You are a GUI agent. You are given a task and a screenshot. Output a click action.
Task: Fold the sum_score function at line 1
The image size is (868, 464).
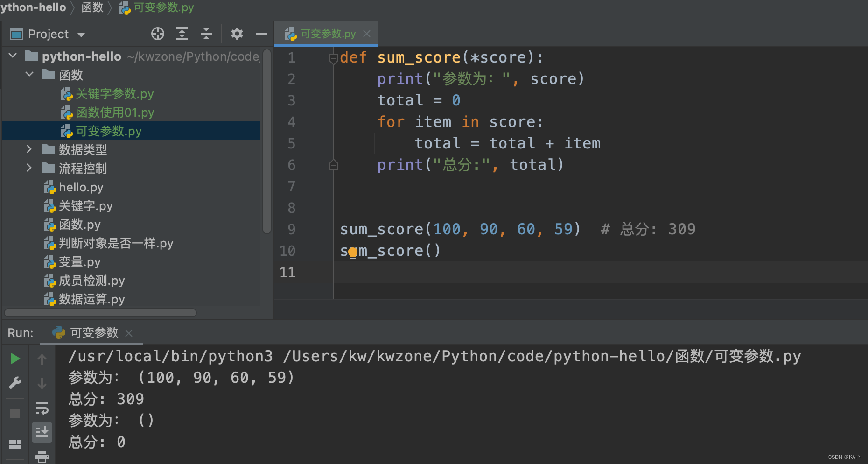click(333, 58)
